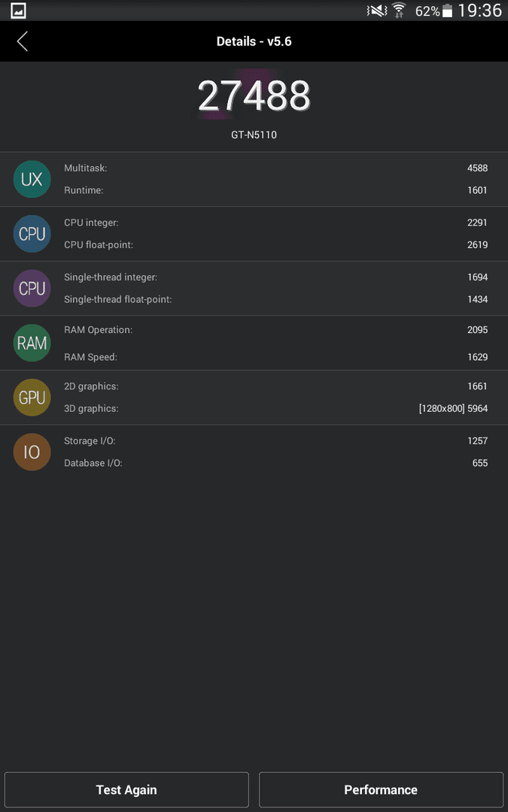Select the orange IO category icon
Screen dimensions: 508x812
point(32,452)
